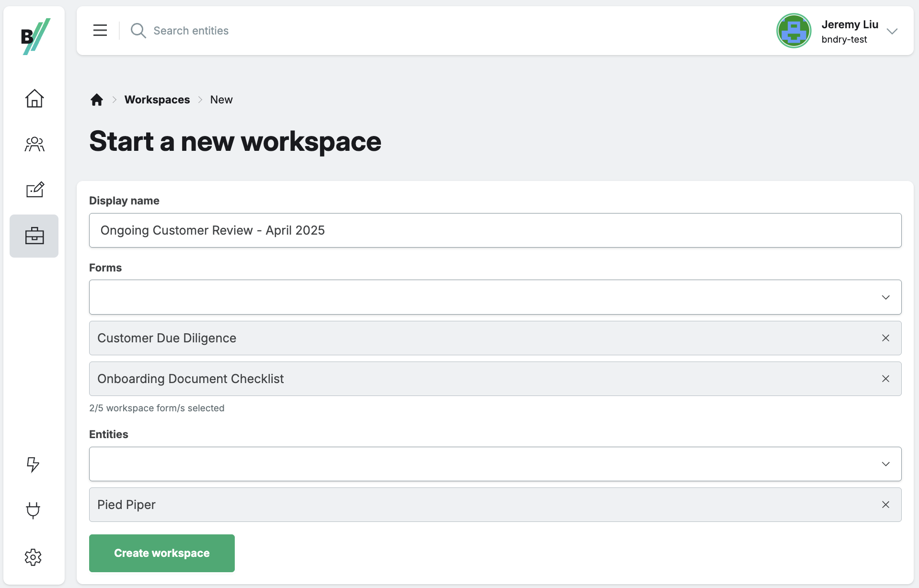Image resolution: width=919 pixels, height=588 pixels.
Task: Open the lightning bolt automation icon
Action: (x=33, y=464)
